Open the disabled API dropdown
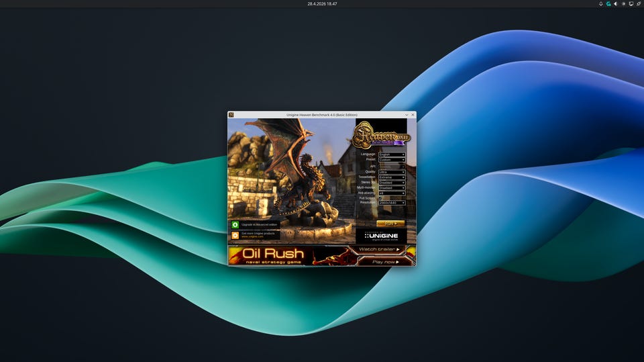The height and width of the screenshot is (362, 644). click(x=392, y=167)
